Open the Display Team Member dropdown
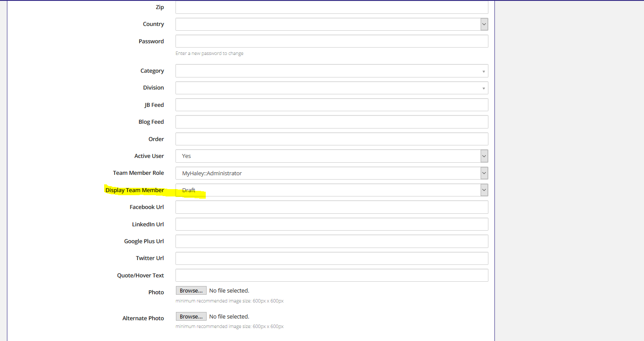Image resolution: width=644 pixels, height=341 pixels. [x=332, y=190]
